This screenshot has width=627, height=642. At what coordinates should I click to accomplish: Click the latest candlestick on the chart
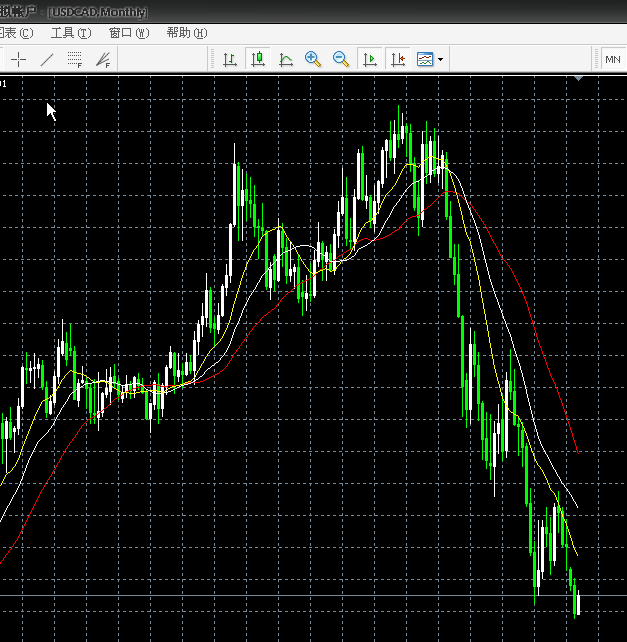pos(578,604)
